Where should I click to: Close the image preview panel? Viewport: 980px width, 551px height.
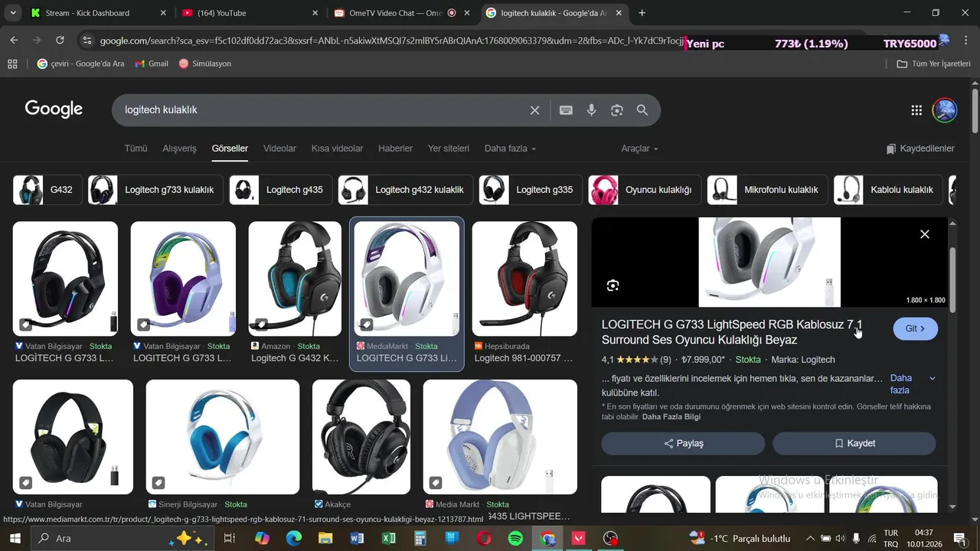click(x=925, y=234)
